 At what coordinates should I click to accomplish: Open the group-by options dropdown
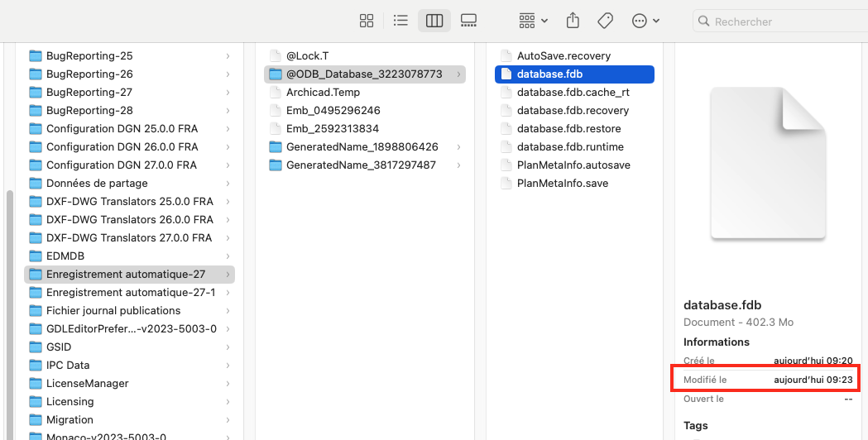point(534,21)
